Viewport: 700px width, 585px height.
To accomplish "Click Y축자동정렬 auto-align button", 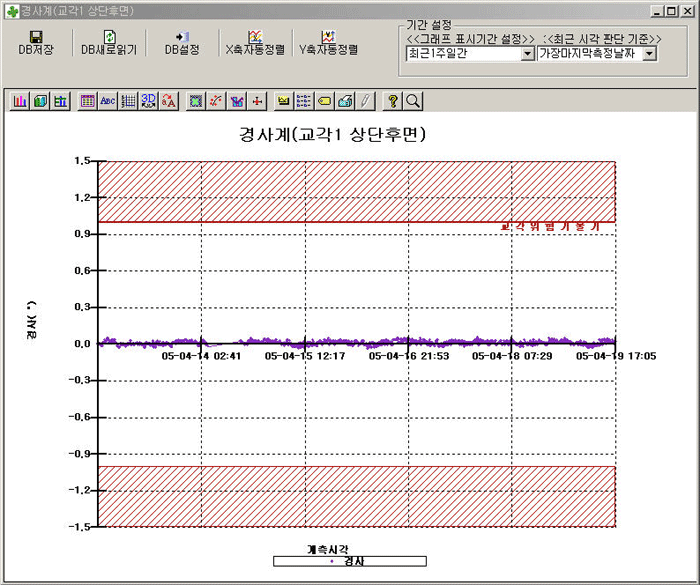I will [x=328, y=42].
